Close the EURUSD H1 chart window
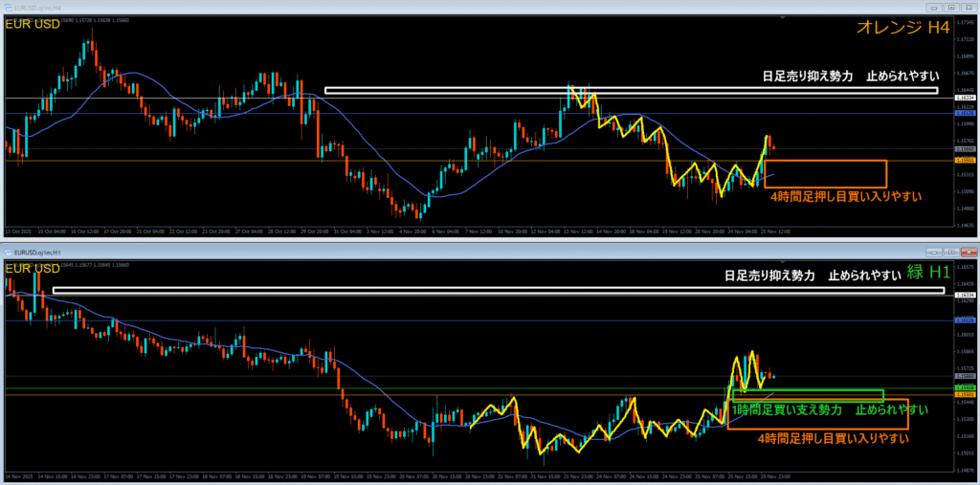 [x=969, y=249]
